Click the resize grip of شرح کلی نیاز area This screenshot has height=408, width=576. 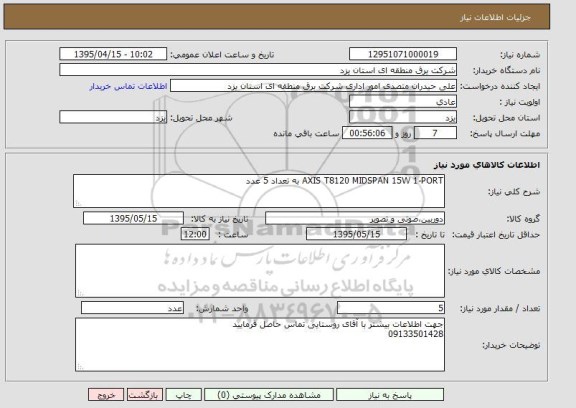tap(78, 203)
